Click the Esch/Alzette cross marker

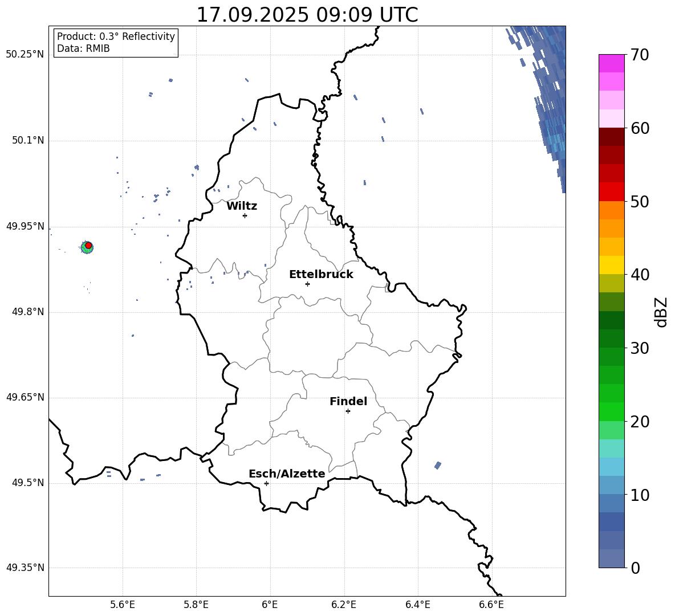point(266,483)
